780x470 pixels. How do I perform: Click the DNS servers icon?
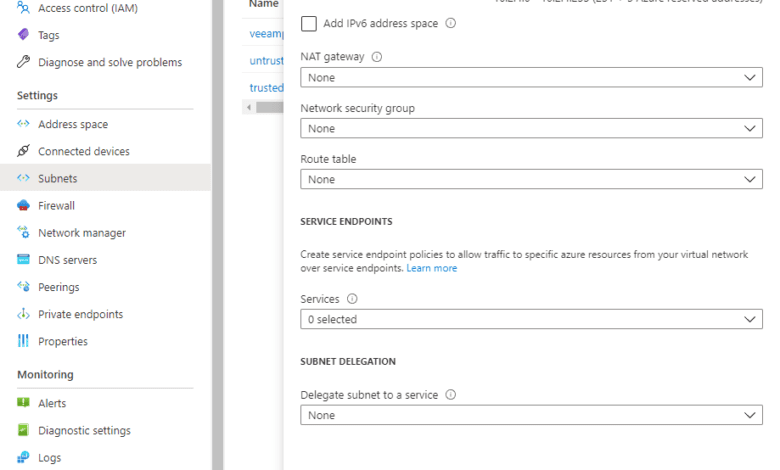tap(23, 259)
